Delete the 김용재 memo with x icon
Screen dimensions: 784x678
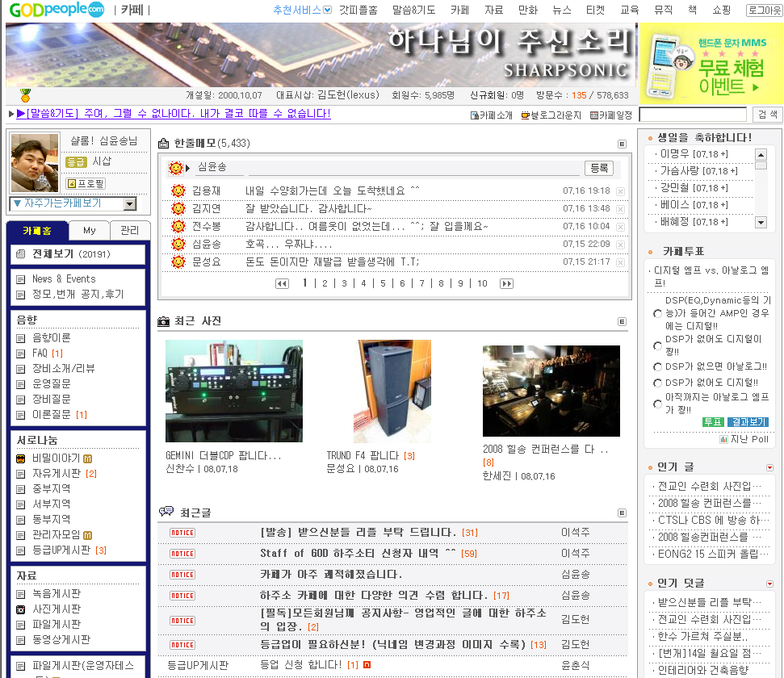(620, 191)
